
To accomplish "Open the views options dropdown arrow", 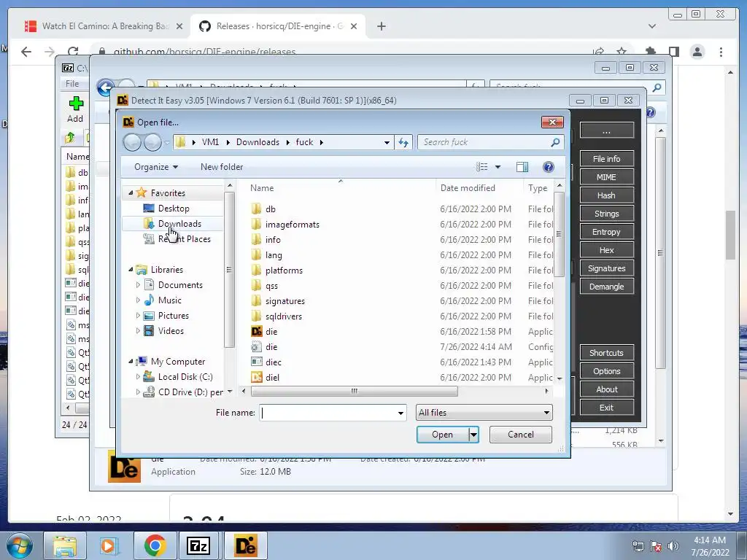I will (x=498, y=167).
